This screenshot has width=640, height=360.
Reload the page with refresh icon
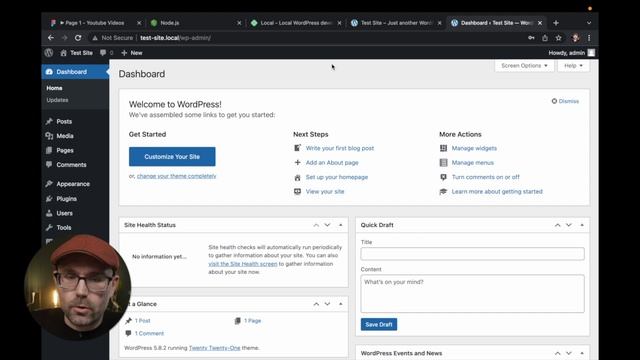(x=78, y=38)
